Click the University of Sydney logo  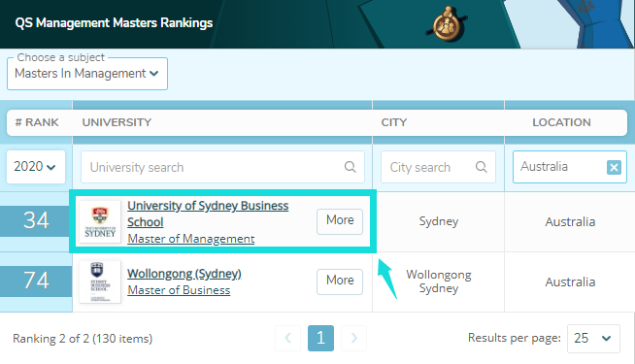(100, 221)
